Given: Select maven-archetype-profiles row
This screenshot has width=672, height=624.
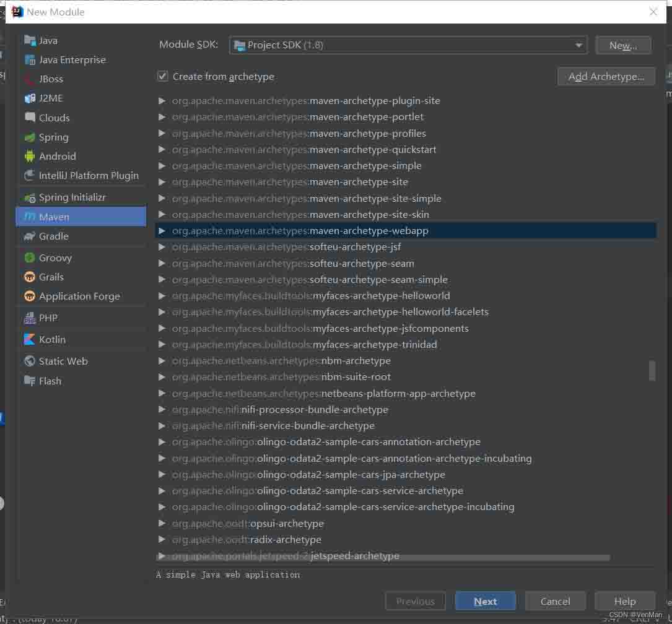Looking at the screenshot, I should [x=406, y=133].
